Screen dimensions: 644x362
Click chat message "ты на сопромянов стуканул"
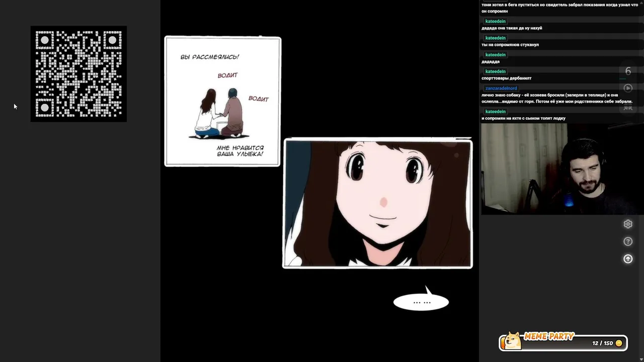510,45
